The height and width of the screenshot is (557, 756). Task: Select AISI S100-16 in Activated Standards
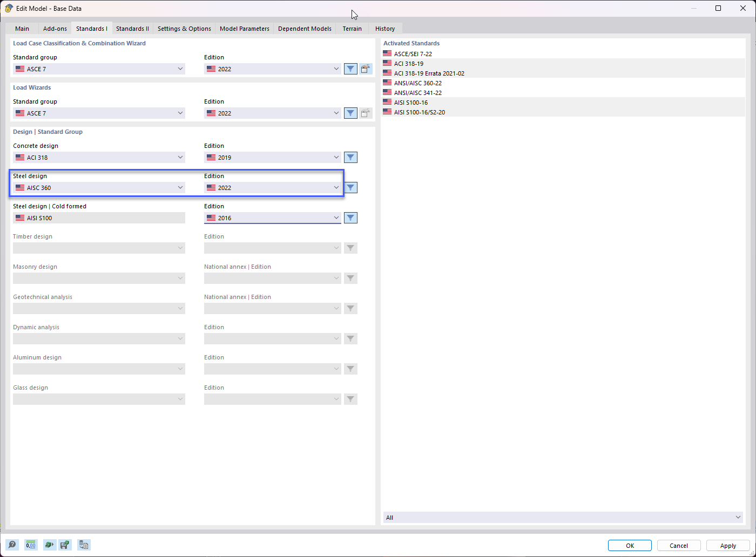click(563, 102)
